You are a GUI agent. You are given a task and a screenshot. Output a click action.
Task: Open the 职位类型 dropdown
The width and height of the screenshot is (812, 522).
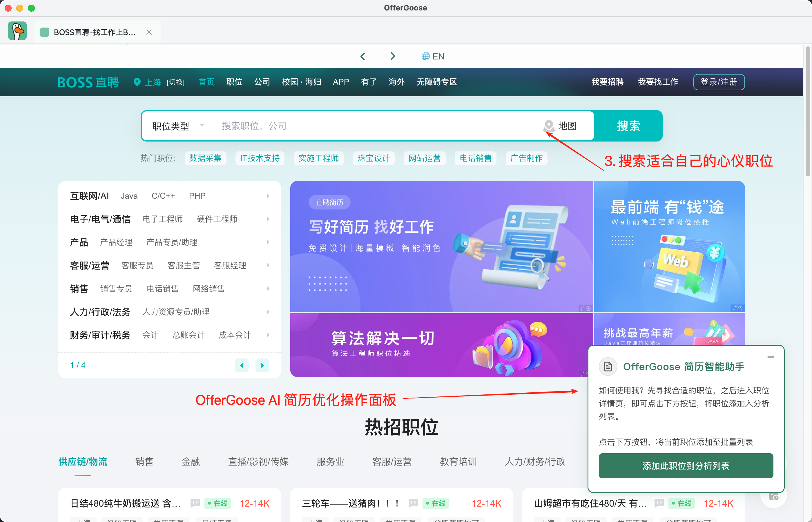(178, 126)
